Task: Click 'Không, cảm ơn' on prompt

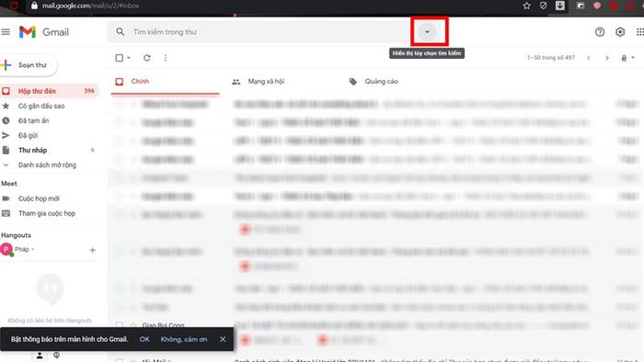Action: [x=184, y=339]
